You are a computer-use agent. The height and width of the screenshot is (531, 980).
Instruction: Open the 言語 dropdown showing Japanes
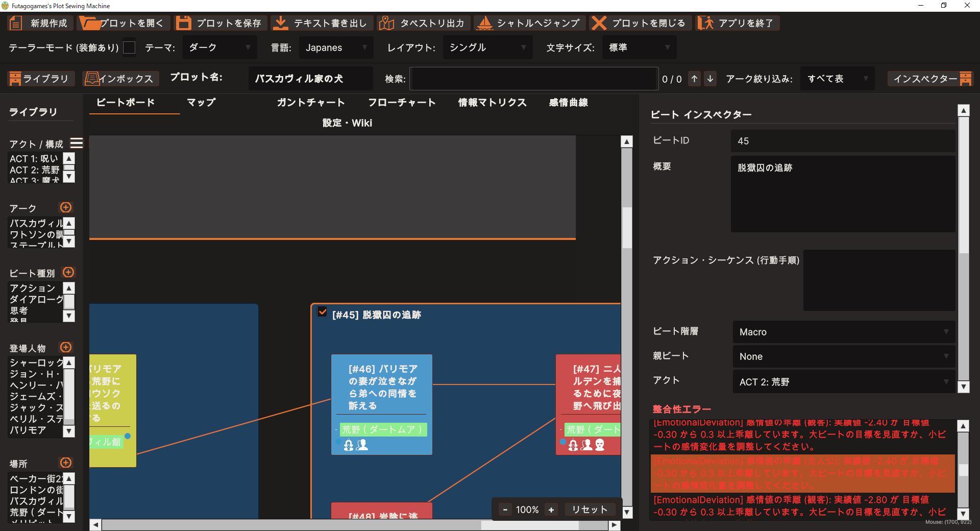point(336,47)
